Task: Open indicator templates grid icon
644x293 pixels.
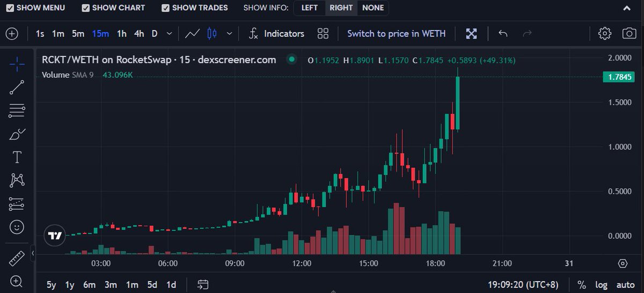Action: click(x=323, y=34)
